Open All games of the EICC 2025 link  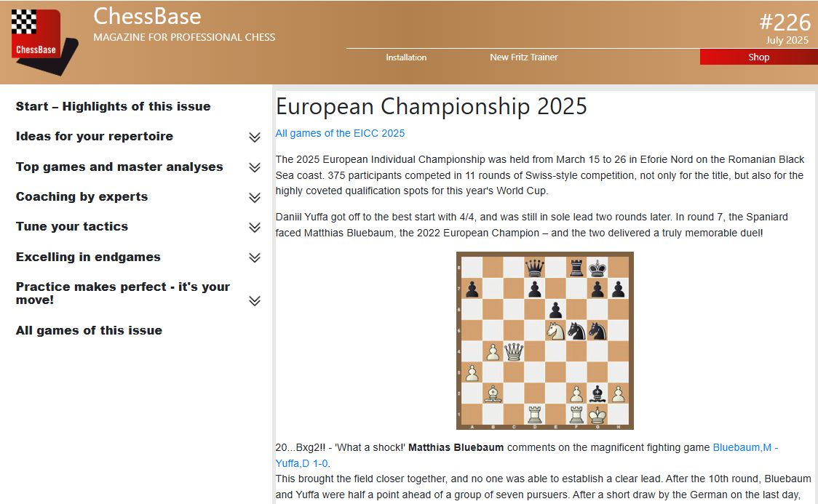pos(340,133)
